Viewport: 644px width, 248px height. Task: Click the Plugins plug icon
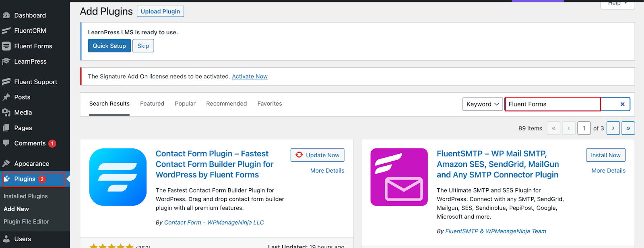[7, 179]
